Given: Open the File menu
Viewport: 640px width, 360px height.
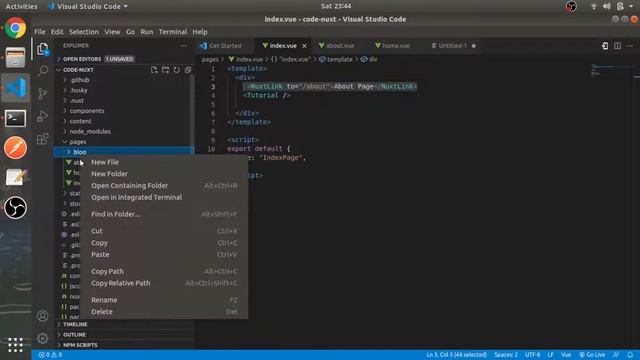Looking at the screenshot, I should [40, 32].
